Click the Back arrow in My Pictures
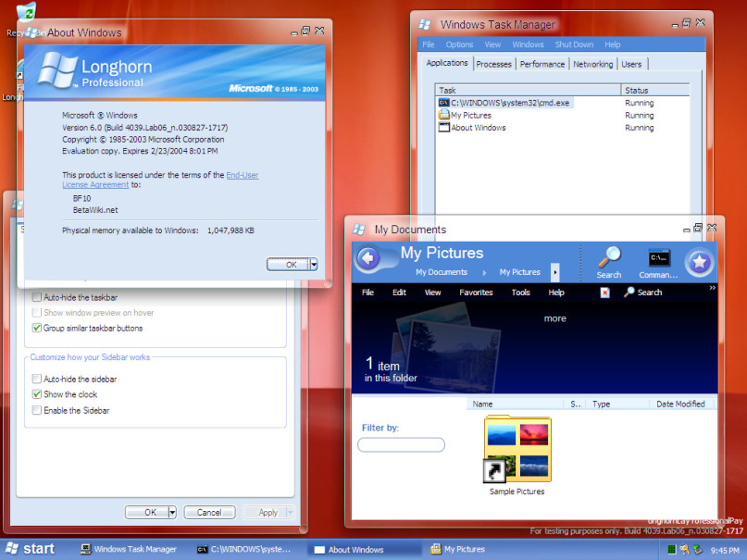Image resolution: width=747 pixels, height=560 pixels. [x=367, y=259]
